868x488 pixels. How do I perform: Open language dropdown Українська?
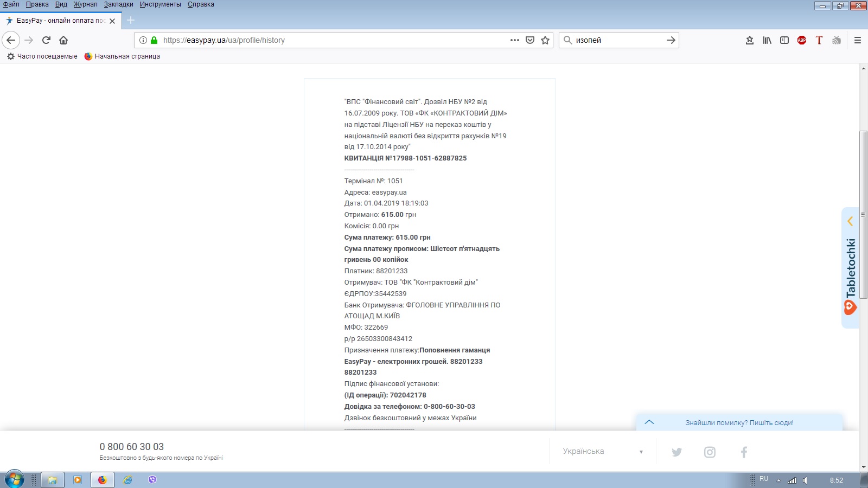pos(603,451)
